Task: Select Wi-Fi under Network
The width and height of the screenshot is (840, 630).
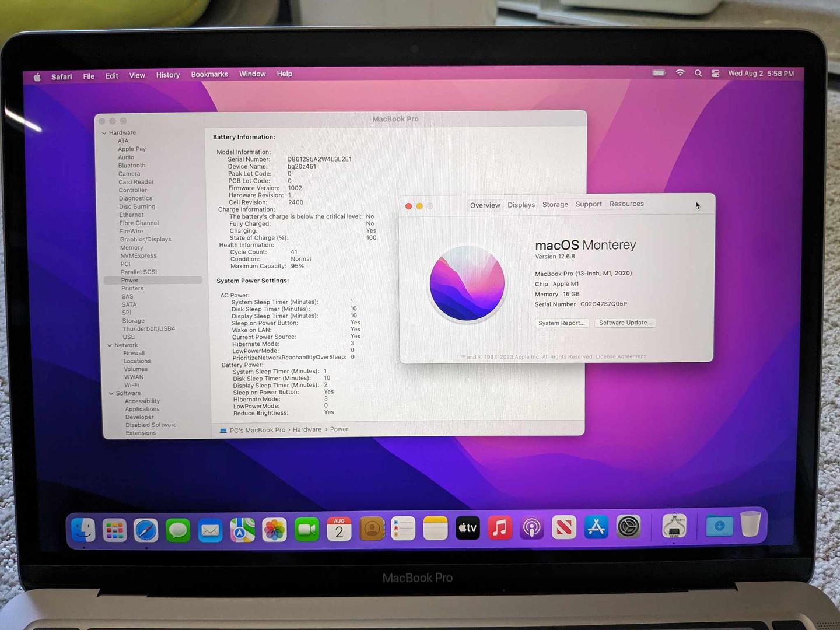Action: point(132,385)
